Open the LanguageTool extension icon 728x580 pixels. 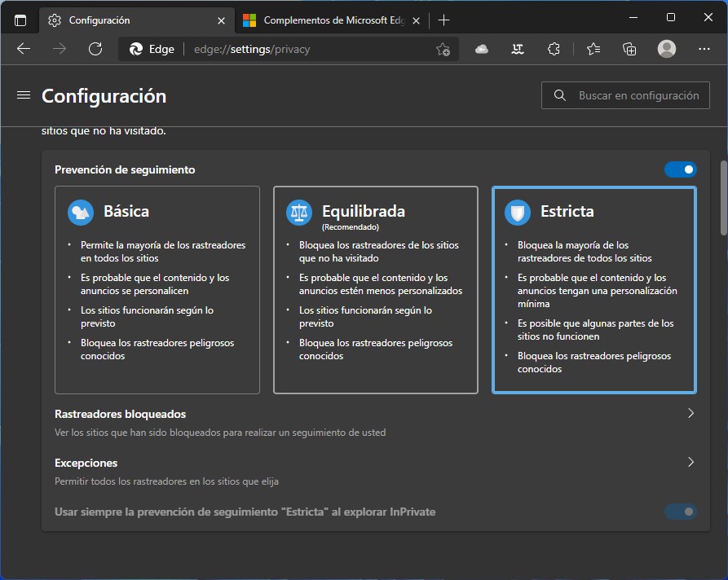tap(517, 49)
